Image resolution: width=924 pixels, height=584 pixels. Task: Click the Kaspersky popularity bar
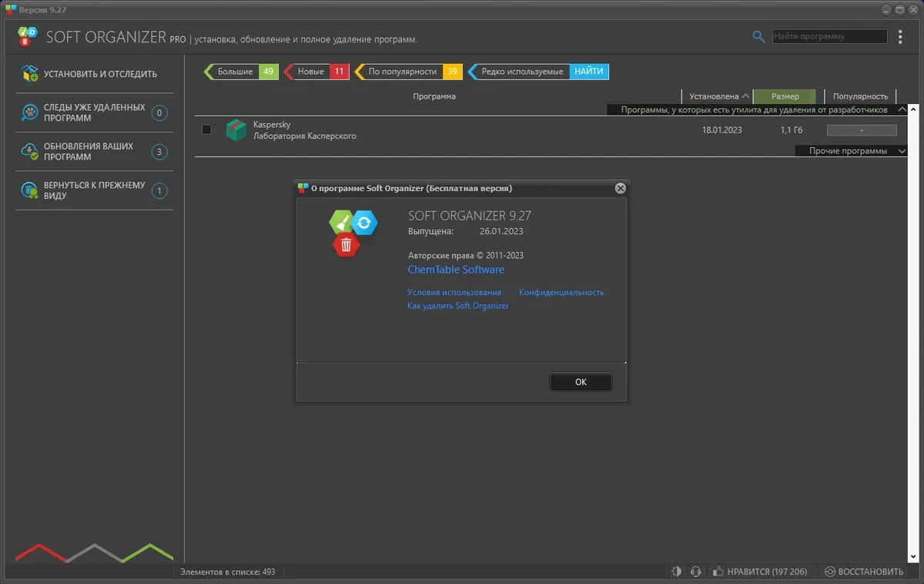[862, 130]
